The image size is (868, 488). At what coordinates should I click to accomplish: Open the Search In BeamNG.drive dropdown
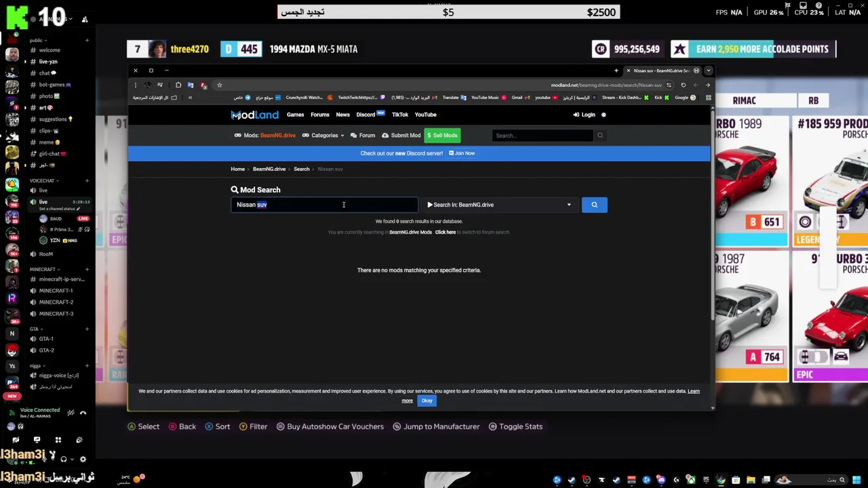point(499,205)
